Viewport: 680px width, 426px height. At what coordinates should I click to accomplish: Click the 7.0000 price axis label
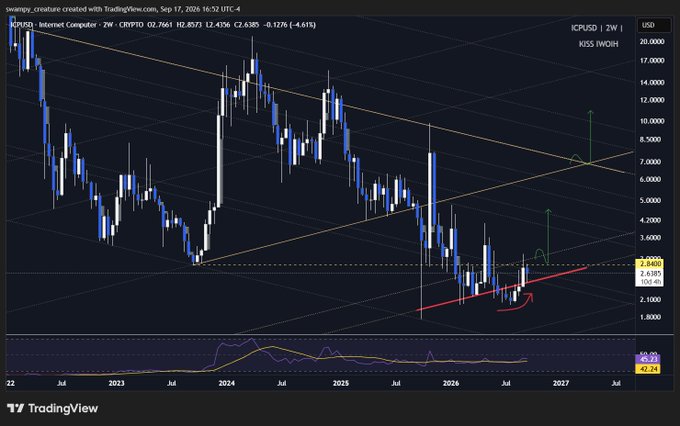coord(652,162)
